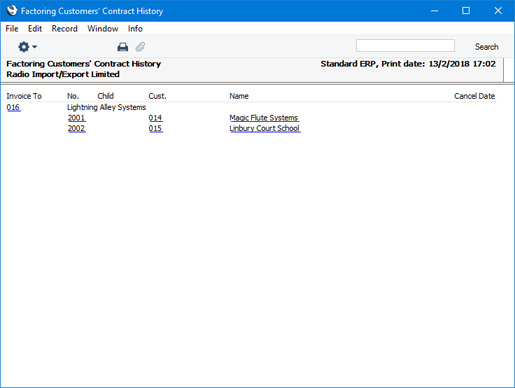515x388 pixels.
Task: Click the Name column header
Action: [x=239, y=96]
